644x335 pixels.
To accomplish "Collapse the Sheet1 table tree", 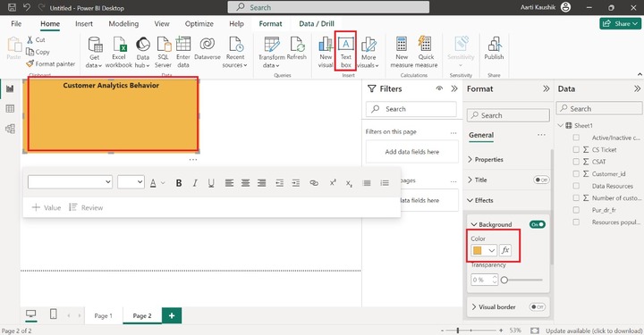I will pyautogui.click(x=561, y=125).
